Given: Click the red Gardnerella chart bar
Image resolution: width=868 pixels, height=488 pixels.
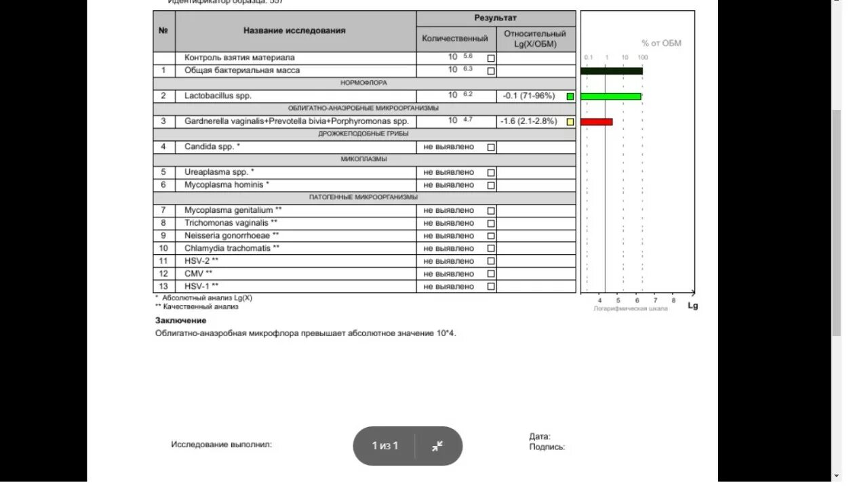Looking at the screenshot, I should [x=597, y=122].
